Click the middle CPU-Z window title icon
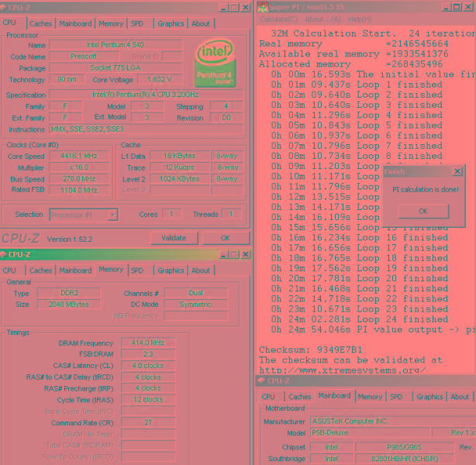This screenshot has width=476, height=465. pyautogui.click(x=3, y=254)
